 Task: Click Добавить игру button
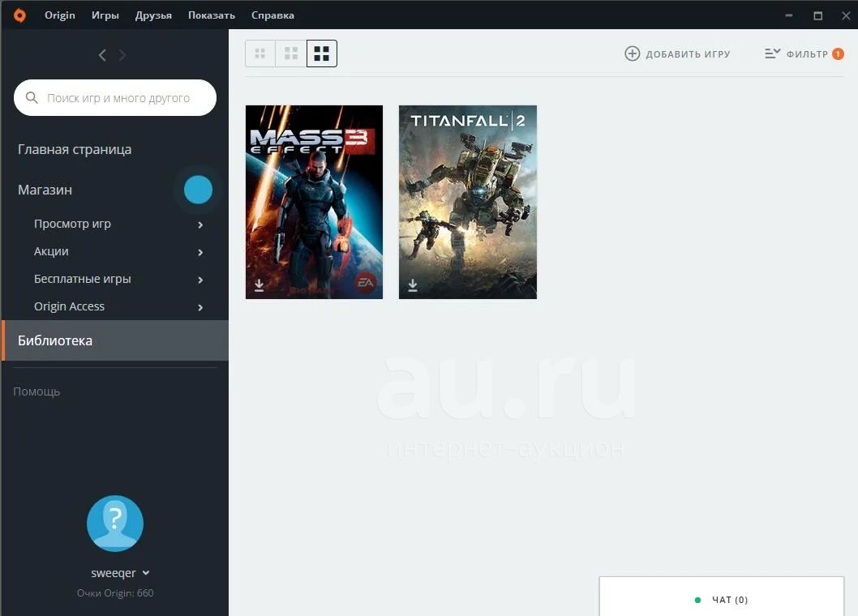(677, 53)
